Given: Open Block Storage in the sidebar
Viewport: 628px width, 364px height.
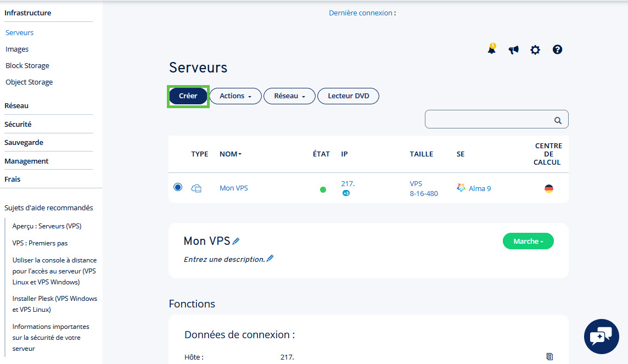Looking at the screenshot, I should (27, 66).
